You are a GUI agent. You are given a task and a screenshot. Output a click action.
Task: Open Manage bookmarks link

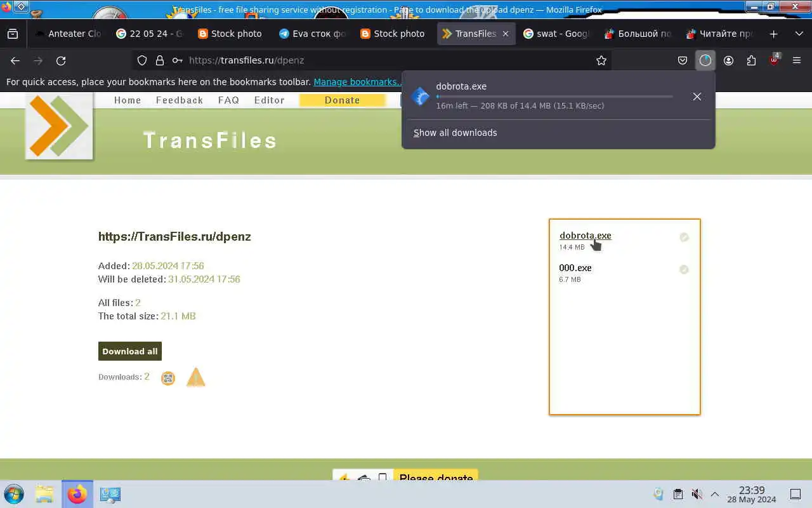point(358,82)
